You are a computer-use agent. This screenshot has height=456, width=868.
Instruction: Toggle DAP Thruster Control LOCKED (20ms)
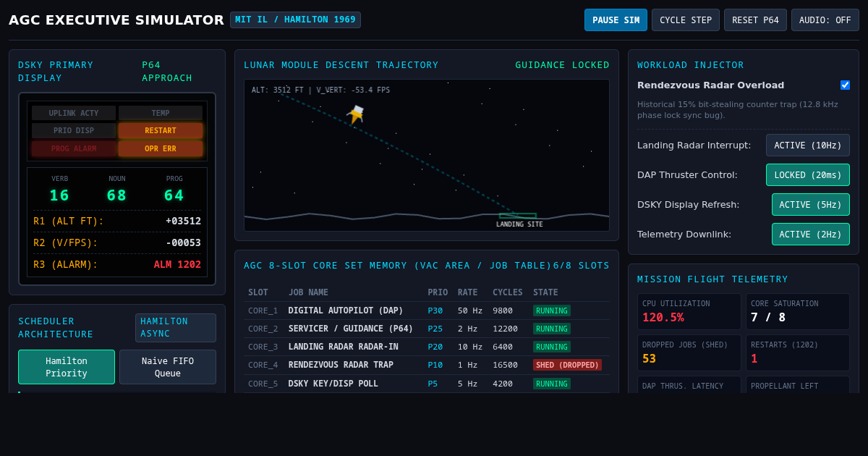point(808,175)
